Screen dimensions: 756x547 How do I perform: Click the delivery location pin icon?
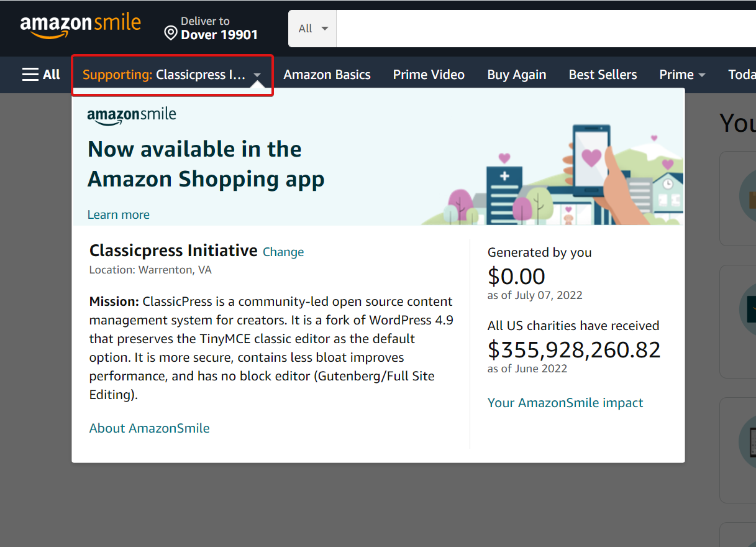point(171,33)
